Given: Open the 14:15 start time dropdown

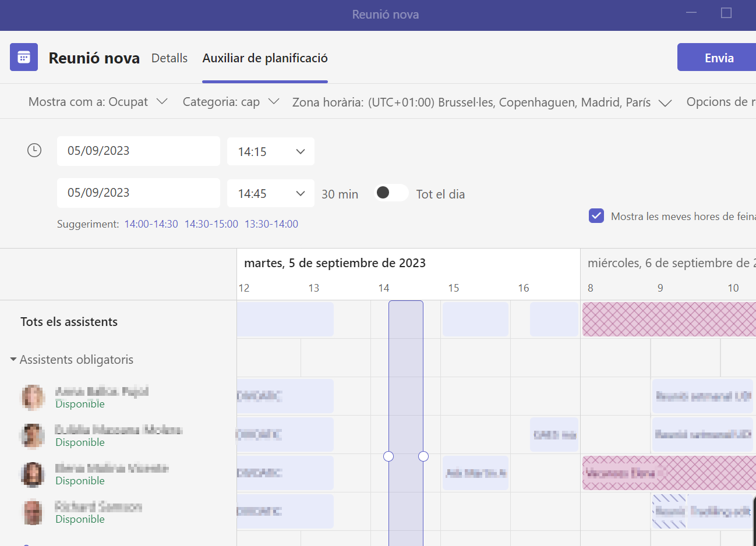Looking at the screenshot, I should click(x=271, y=151).
